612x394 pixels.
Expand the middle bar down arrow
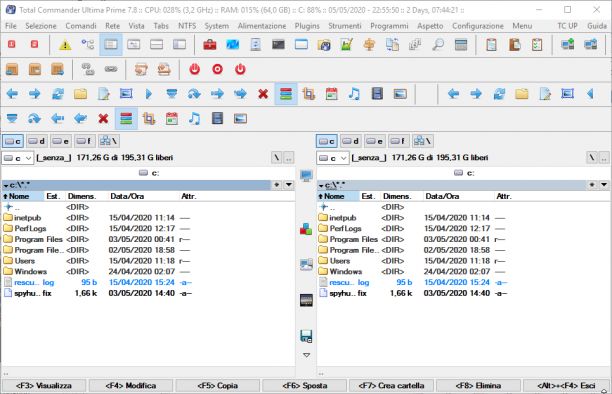pyautogui.click(x=306, y=355)
